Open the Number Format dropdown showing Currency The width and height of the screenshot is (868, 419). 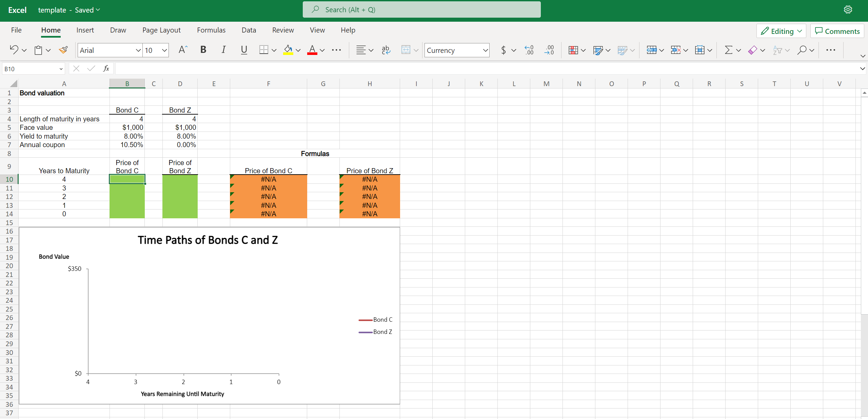[x=456, y=50]
